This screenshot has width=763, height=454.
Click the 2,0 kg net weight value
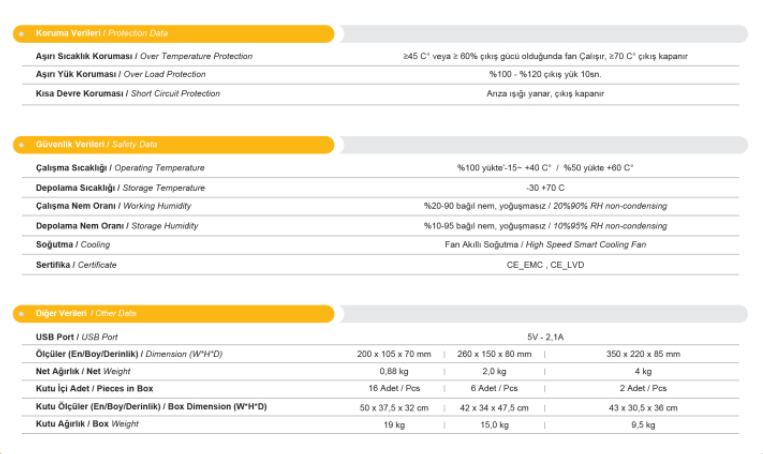click(494, 371)
